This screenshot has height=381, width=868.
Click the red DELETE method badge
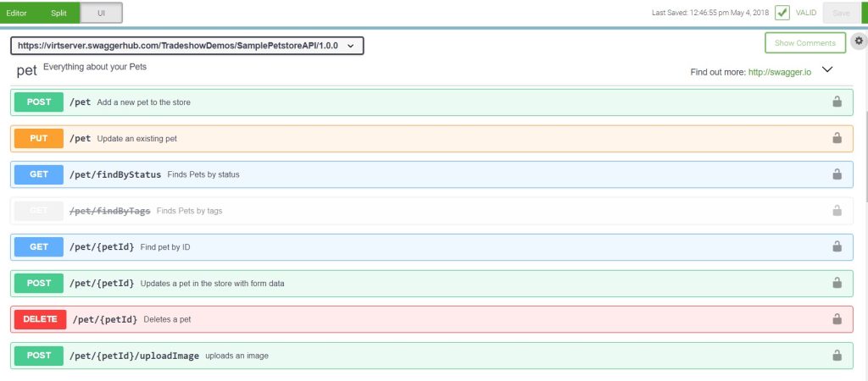pyautogui.click(x=41, y=319)
